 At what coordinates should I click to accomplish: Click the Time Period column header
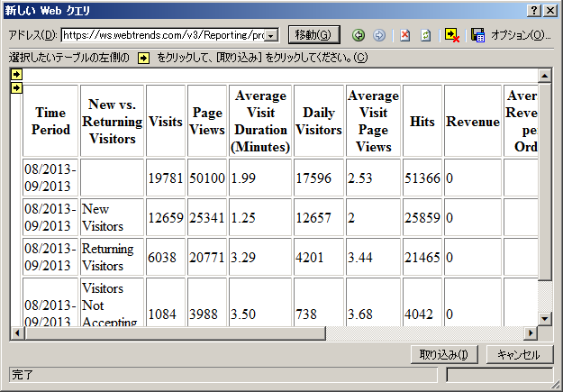click(50, 121)
